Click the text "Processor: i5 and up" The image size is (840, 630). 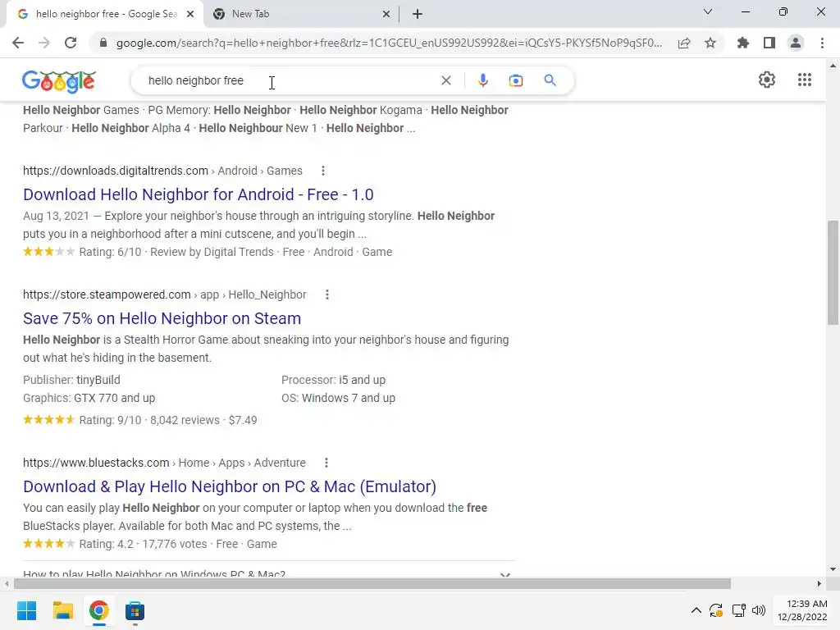click(x=333, y=380)
